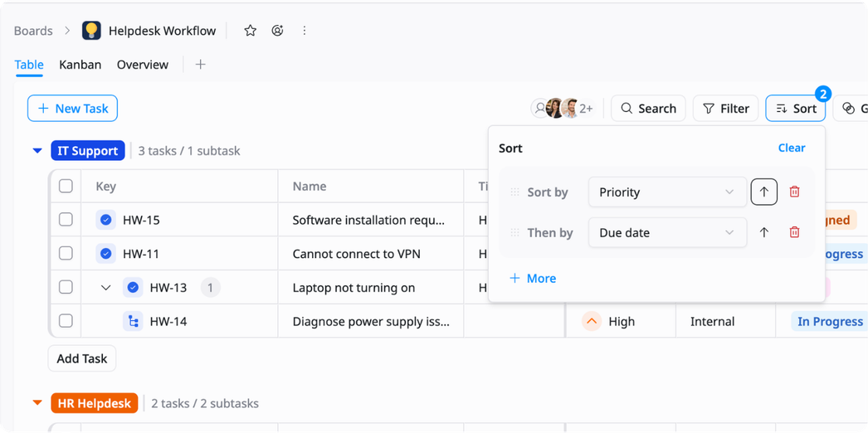Image resolution: width=868 pixels, height=433 pixels.
Task: Open subtask Diagnose power supply iss...
Action: pyautogui.click(x=370, y=321)
